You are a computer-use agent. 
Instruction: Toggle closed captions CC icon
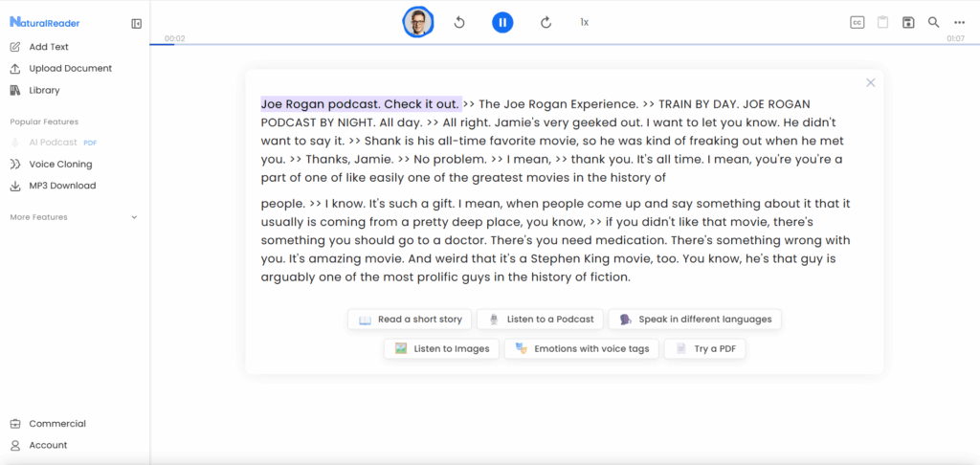[x=857, y=23]
